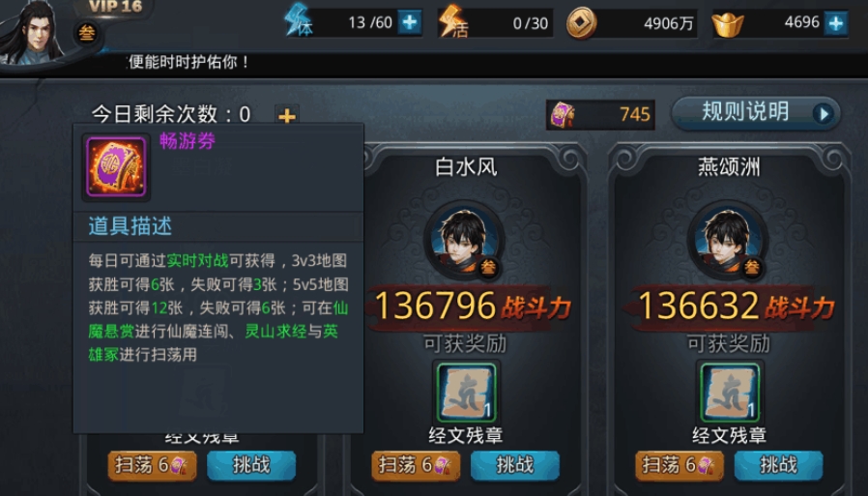Click the yellow plus beside 今日剩余次数
Screen dimensions: 868x496
tap(287, 115)
